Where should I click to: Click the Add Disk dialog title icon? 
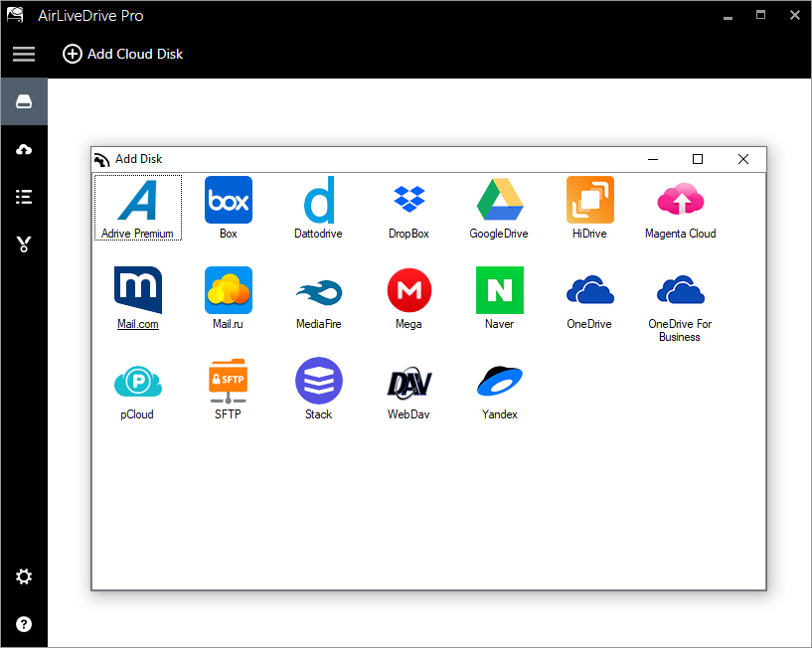(x=102, y=160)
